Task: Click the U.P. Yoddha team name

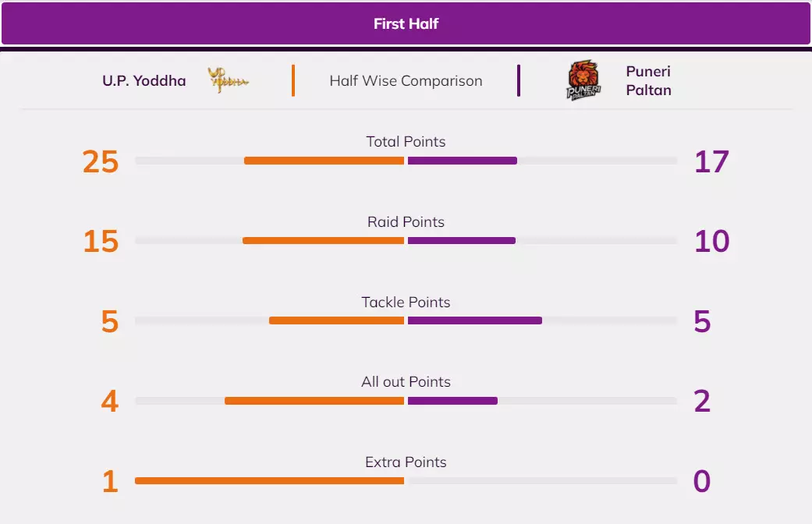Action: coord(144,80)
